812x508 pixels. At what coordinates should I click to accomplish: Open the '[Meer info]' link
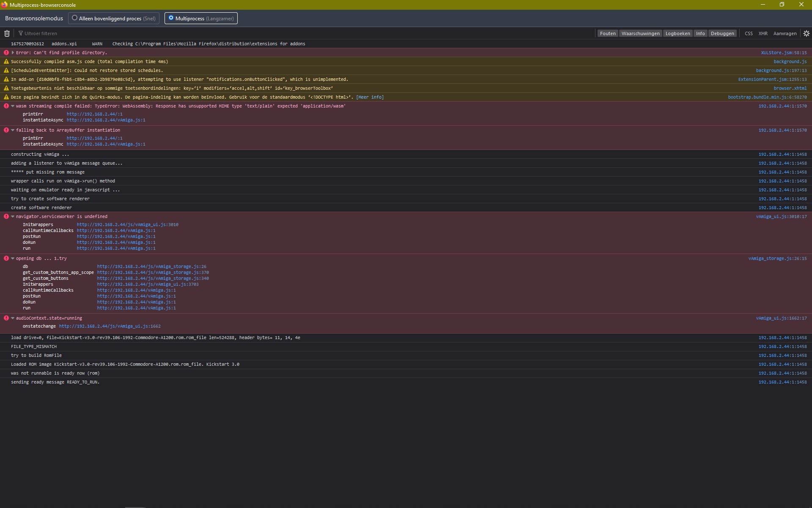370,97
